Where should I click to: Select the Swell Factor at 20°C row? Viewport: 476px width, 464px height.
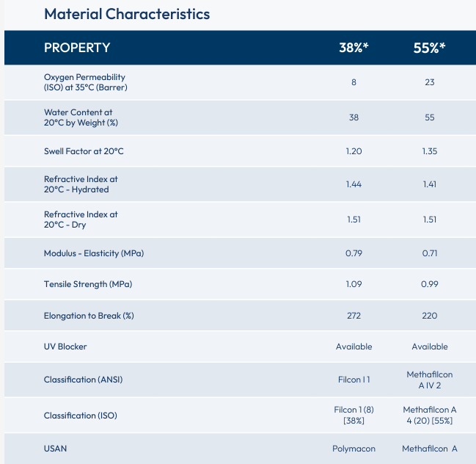coord(83,151)
